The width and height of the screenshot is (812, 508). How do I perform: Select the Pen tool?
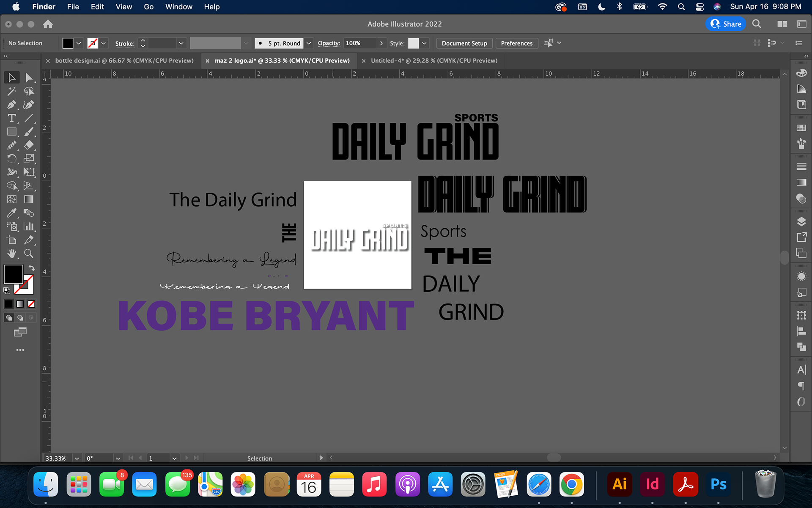(x=12, y=105)
